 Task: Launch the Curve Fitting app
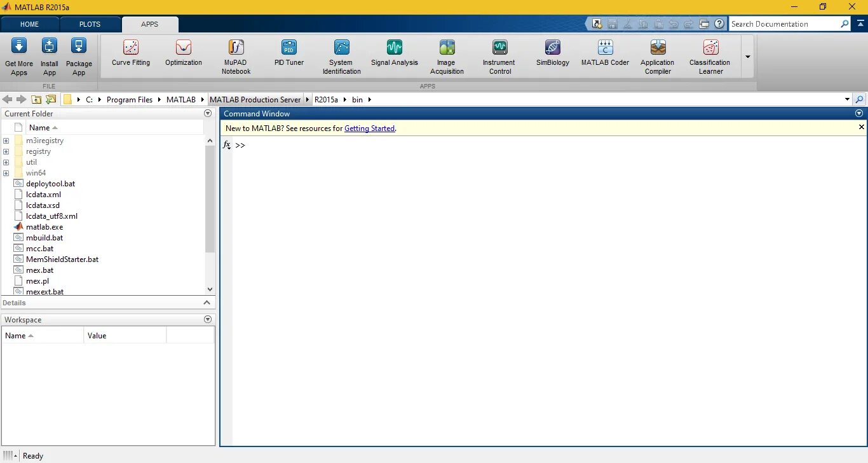pyautogui.click(x=131, y=53)
